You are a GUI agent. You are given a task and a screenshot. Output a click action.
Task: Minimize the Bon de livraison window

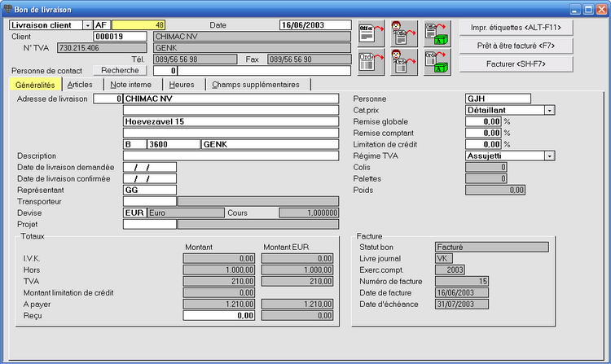(575, 9)
